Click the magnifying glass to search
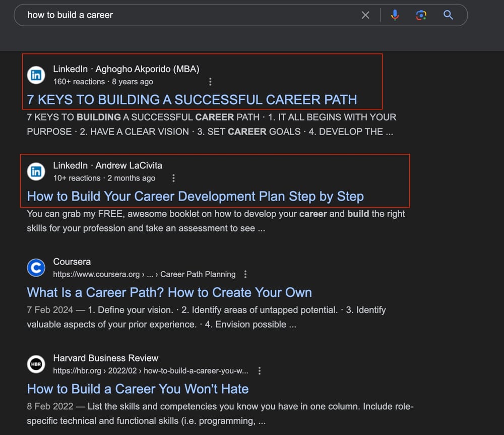Screen dimensions: 504x435 pos(448,15)
